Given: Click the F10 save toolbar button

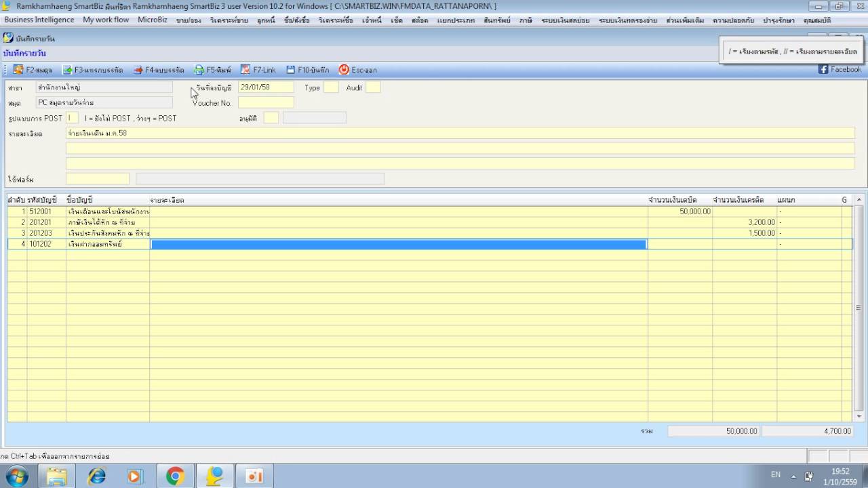Looking at the screenshot, I should pyautogui.click(x=308, y=70).
